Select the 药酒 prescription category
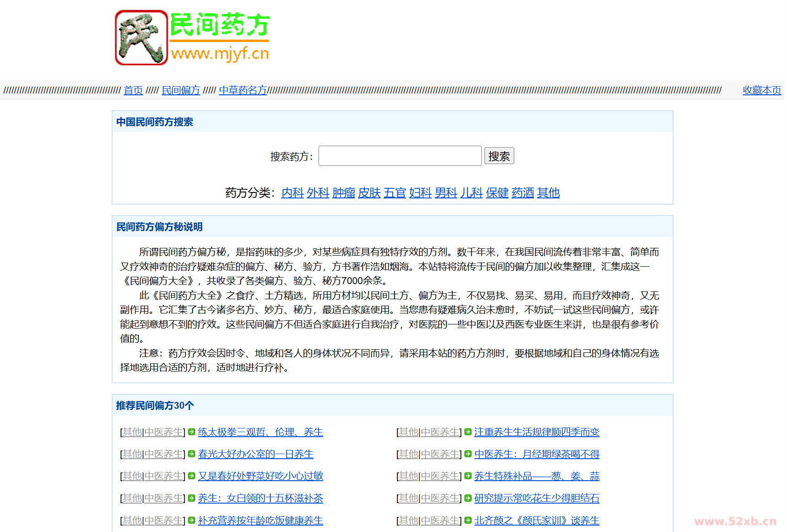787x532 pixels. click(x=522, y=193)
